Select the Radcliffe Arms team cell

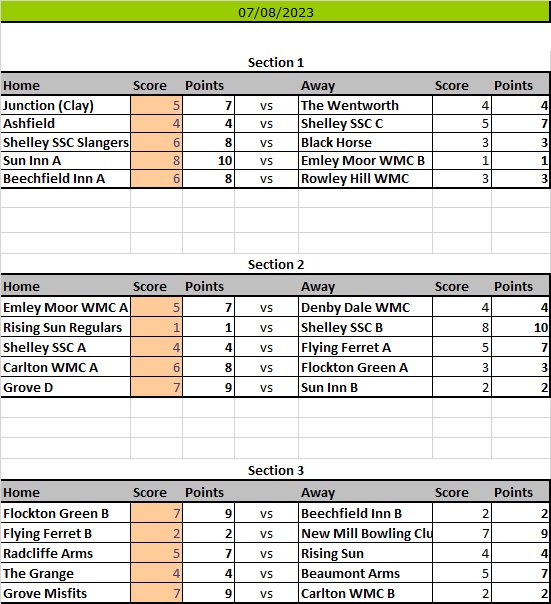[x=66, y=554]
